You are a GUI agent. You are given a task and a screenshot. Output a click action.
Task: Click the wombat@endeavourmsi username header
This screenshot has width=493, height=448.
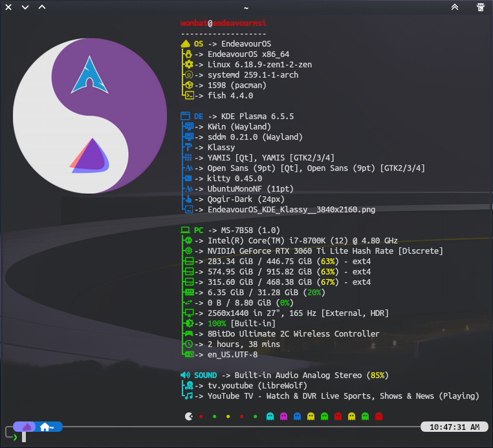pyautogui.click(x=224, y=23)
